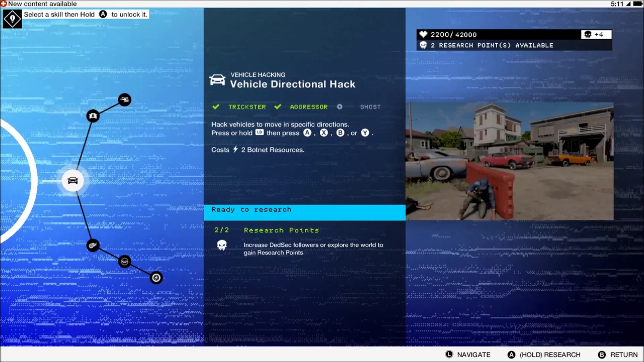Select the Vehicle Directional Hack car node
This screenshot has height=362, width=644.
tap(73, 181)
